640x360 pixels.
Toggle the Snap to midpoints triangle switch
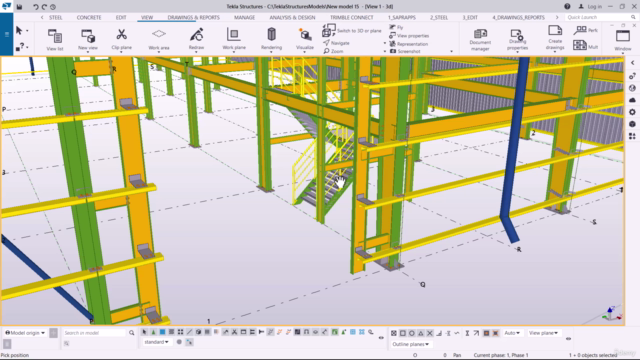click(x=421, y=333)
